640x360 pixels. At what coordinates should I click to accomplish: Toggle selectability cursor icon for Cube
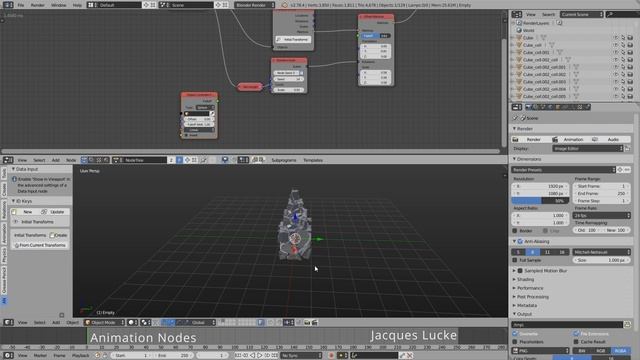[623, 38]
